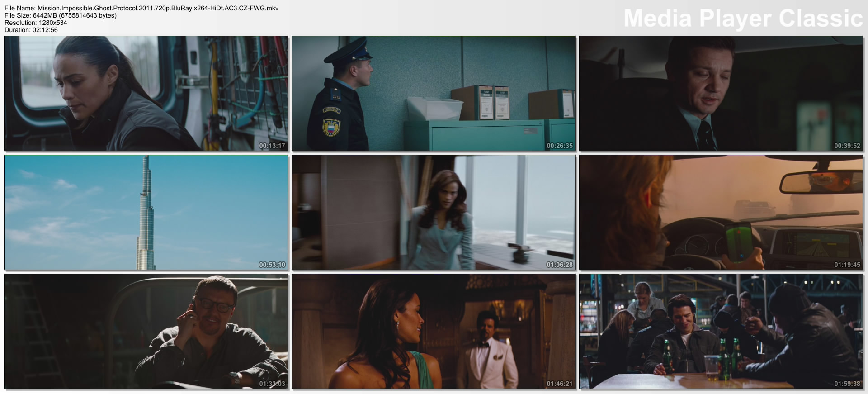The height and width of the screenshot is (394, 868).
Task: Click the 00:13:17 timestamp label
Action: tap(272, 146)
